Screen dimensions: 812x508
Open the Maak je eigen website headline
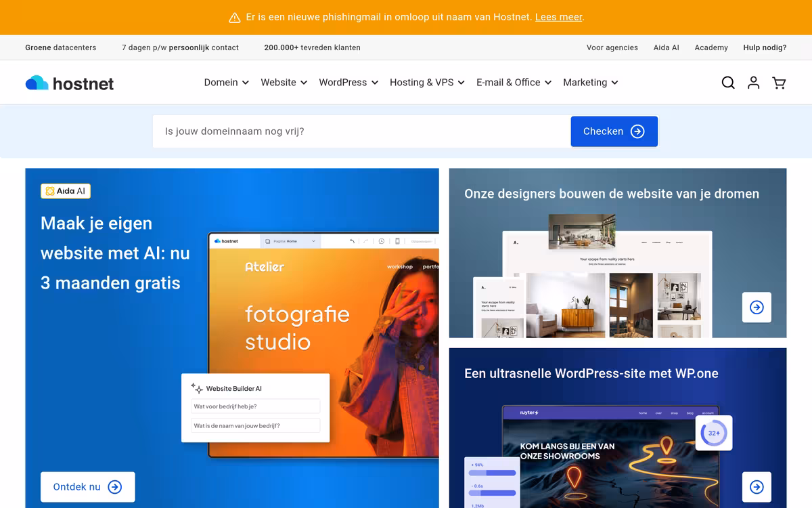[x=115, y=253]
